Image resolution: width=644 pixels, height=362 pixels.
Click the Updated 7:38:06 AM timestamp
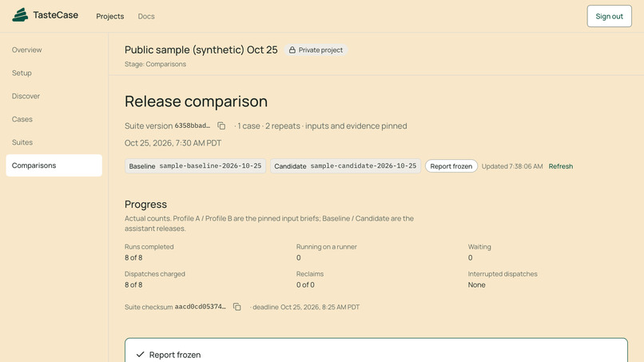(x=512, y=166)
